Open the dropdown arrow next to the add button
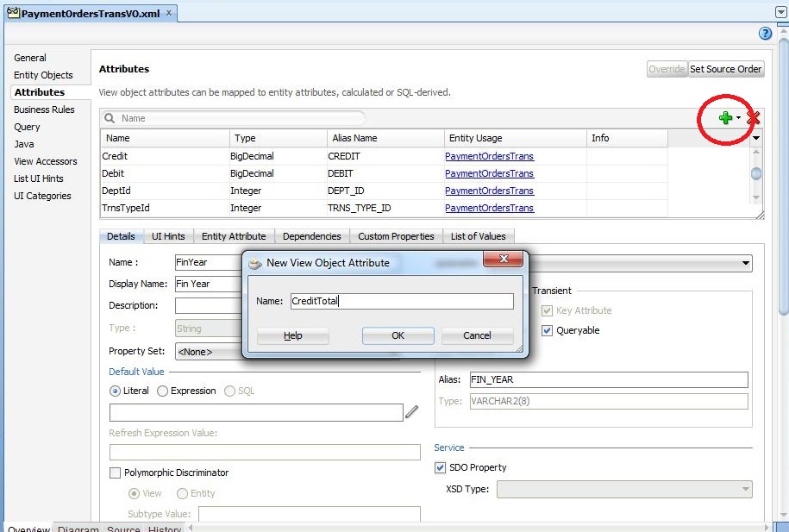 (x=739, y=116)
